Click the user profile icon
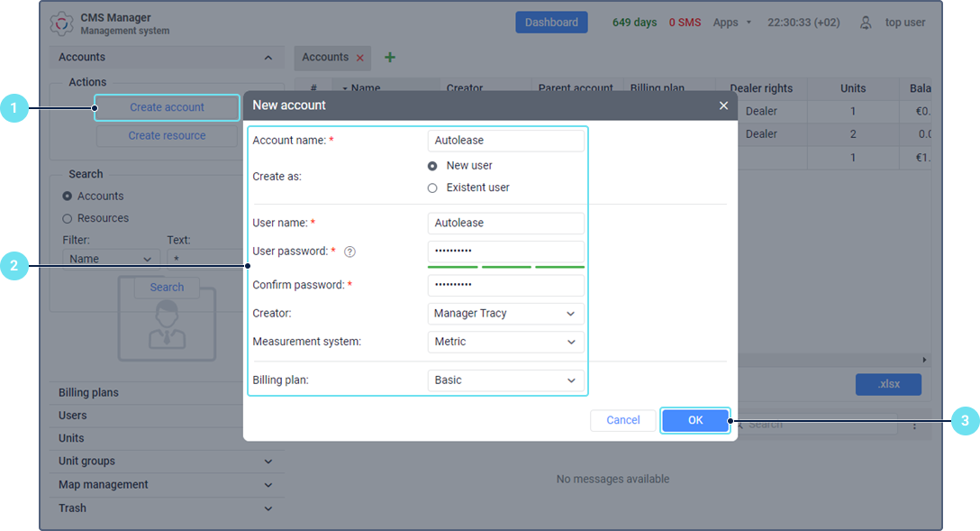The image size is (980, 531). [866, 23]
